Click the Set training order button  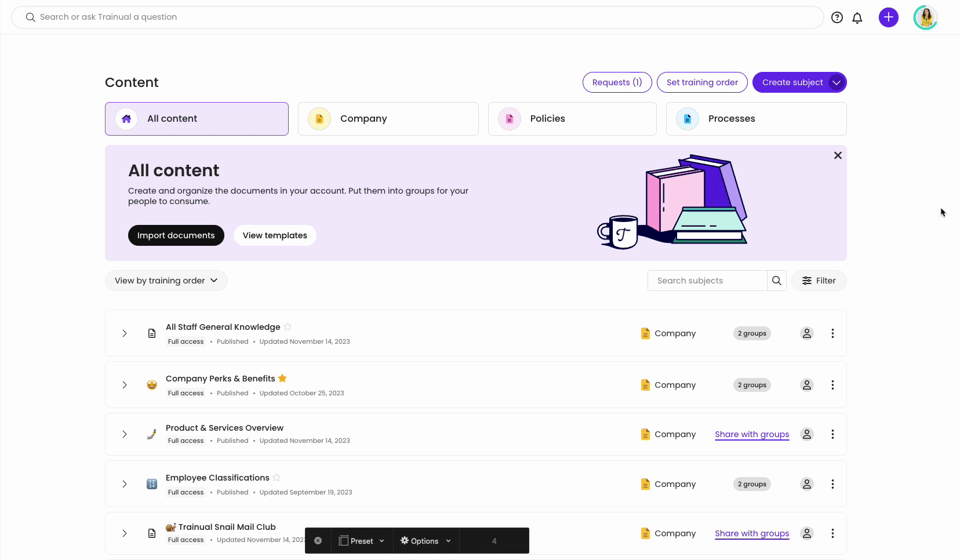coord(702,82)
